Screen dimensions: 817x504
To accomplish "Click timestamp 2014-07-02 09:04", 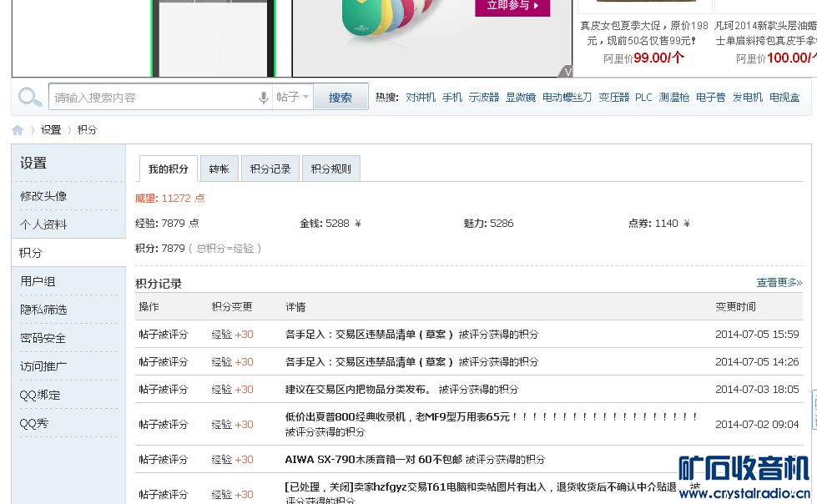I will [757, 424].
